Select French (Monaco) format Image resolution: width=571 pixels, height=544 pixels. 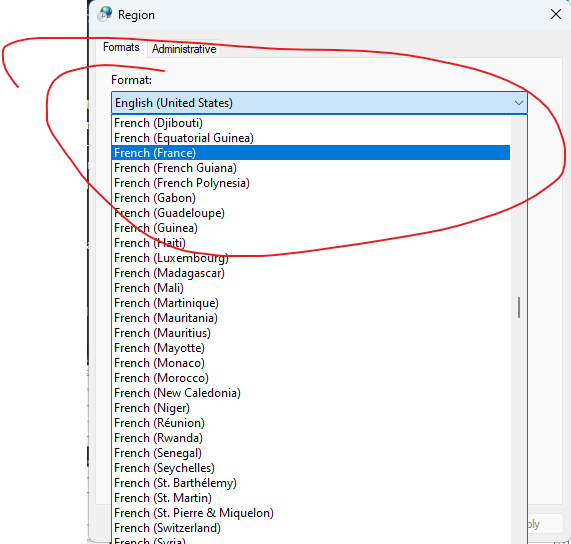pos(311,363)
